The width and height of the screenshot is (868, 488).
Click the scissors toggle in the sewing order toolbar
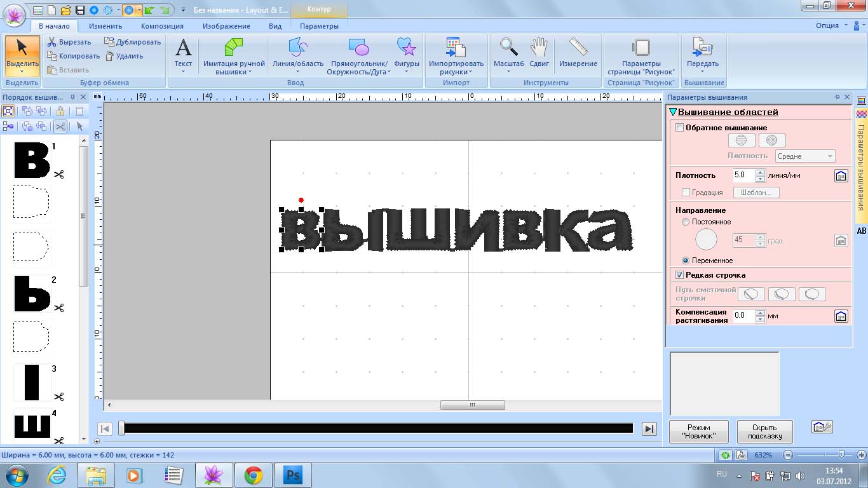[60, 126]
